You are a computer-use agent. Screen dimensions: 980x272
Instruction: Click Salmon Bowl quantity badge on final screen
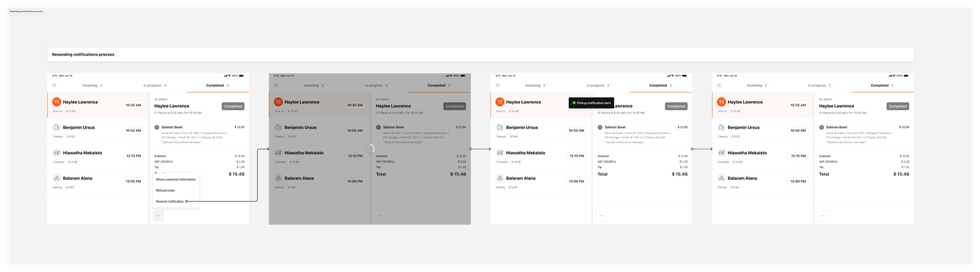pos(821,127)
